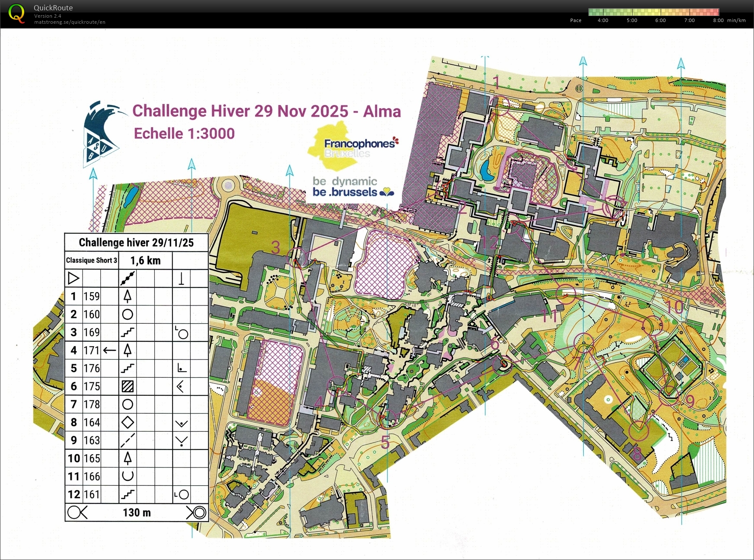Click the 'Echelle 1:3000' scale text
Screen dimensions: 754x560
pyautogui.click(x=184, y=134)
